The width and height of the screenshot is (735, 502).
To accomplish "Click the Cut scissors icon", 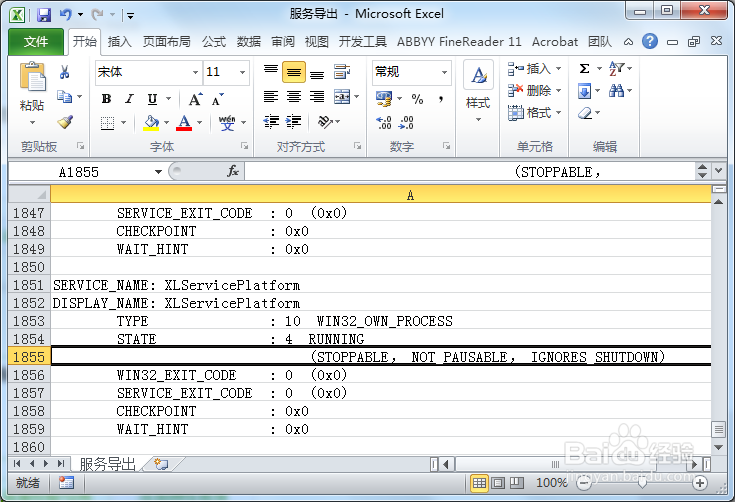I will click(65, 72).
